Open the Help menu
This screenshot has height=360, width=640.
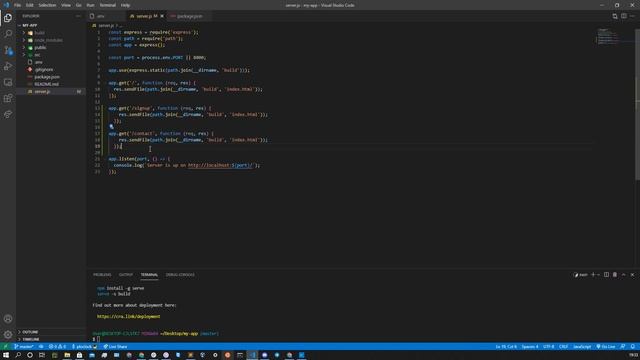click(x=125, y=5)
